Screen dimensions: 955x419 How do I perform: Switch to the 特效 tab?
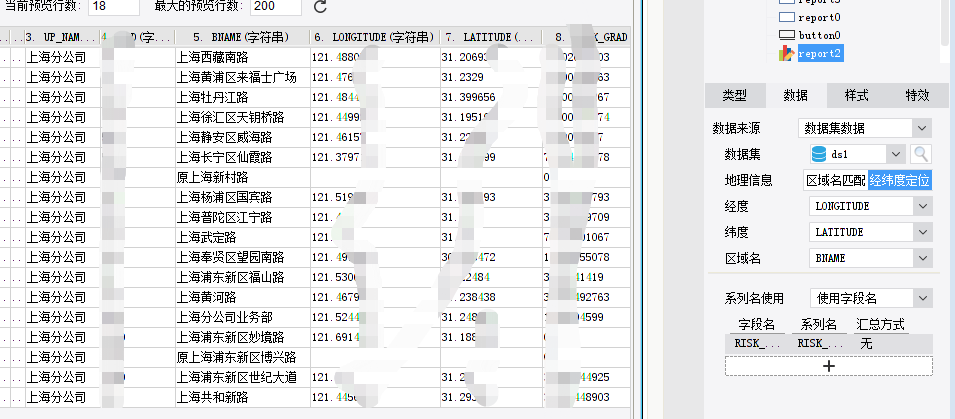click(917, 95)
